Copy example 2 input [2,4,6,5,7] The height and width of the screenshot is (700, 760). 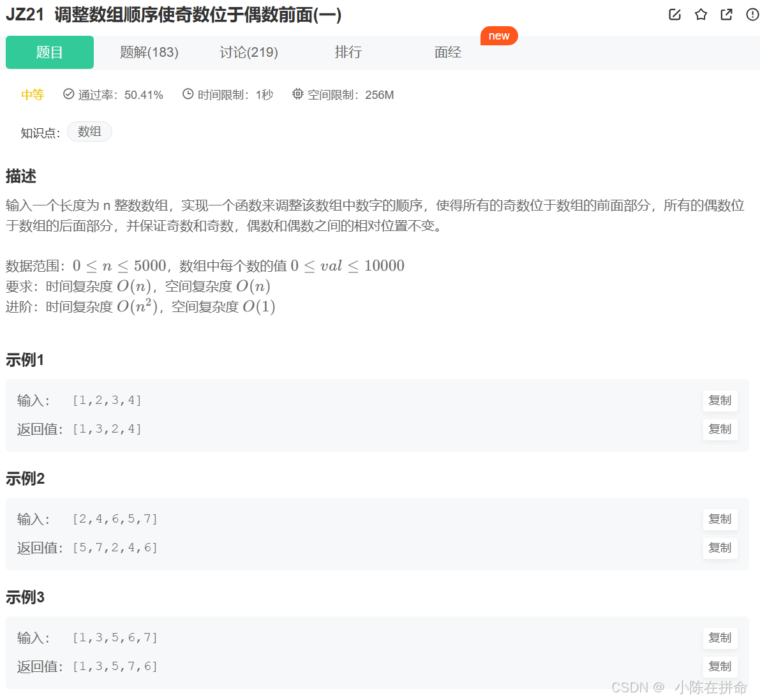coord(720,519)
